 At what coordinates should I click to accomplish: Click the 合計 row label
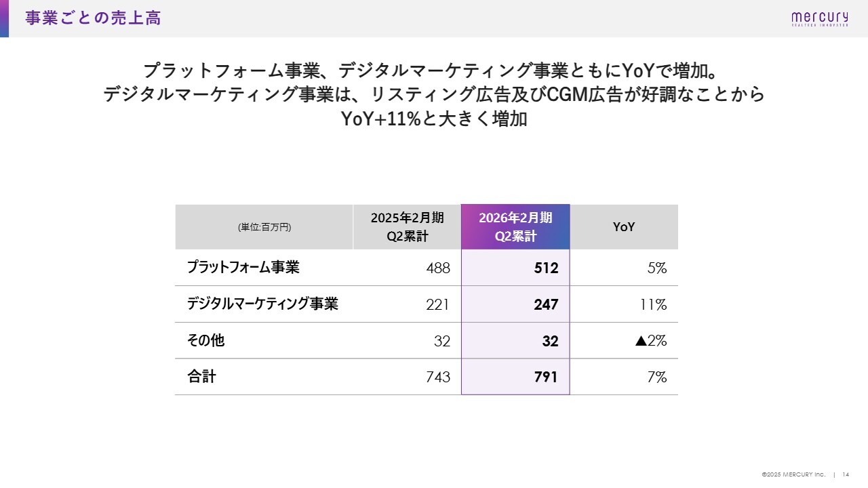tap(201, 377)
